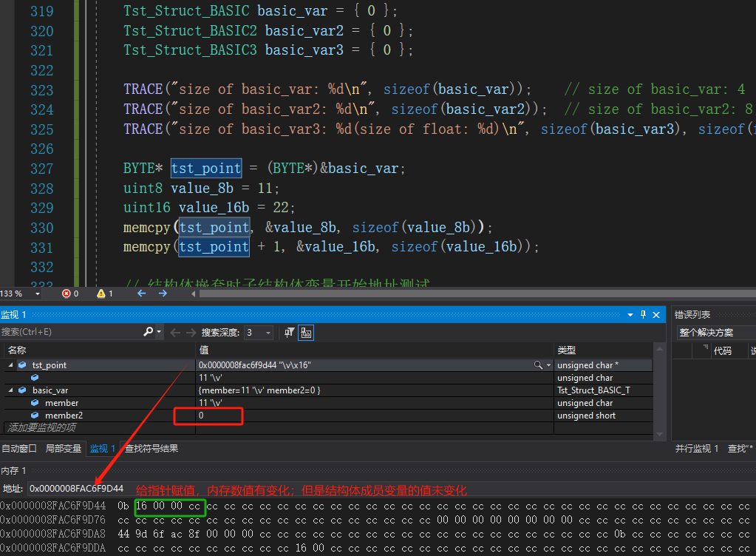This screenshot has height=556, width=756.
Task: Click memcpy call on line 331
Action: pos(147,247)
